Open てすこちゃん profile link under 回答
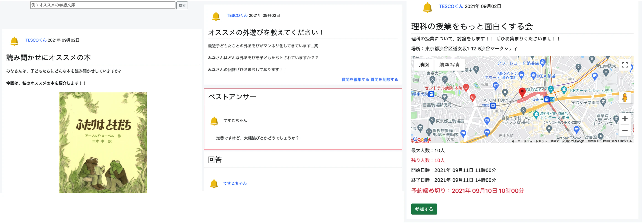This screenshot has height=224, width=644. [235, 183]
